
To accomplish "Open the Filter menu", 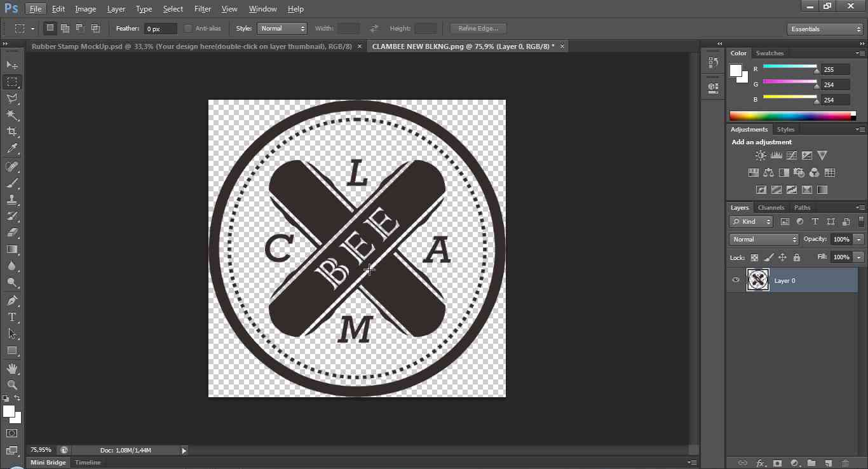I will click(x=203, y=8).
